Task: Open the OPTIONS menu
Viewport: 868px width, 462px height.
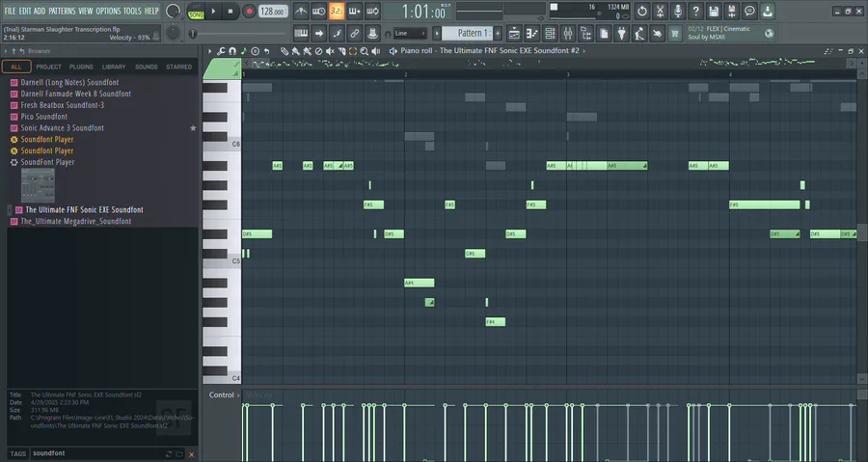Action: 108,11
